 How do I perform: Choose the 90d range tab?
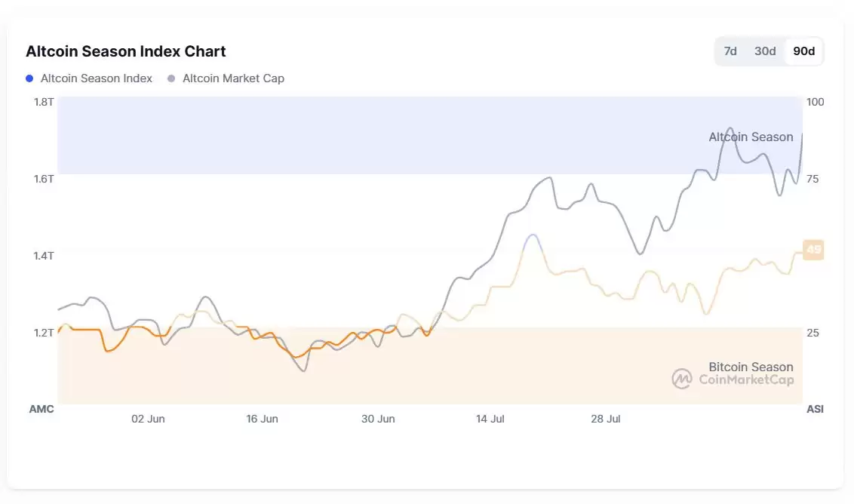coord(804,51)
